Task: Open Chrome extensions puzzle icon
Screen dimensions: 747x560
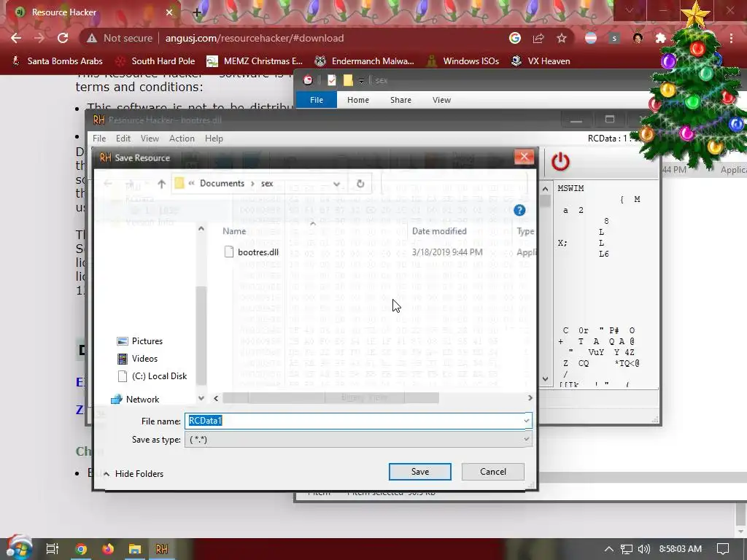Action: point(661,38)
